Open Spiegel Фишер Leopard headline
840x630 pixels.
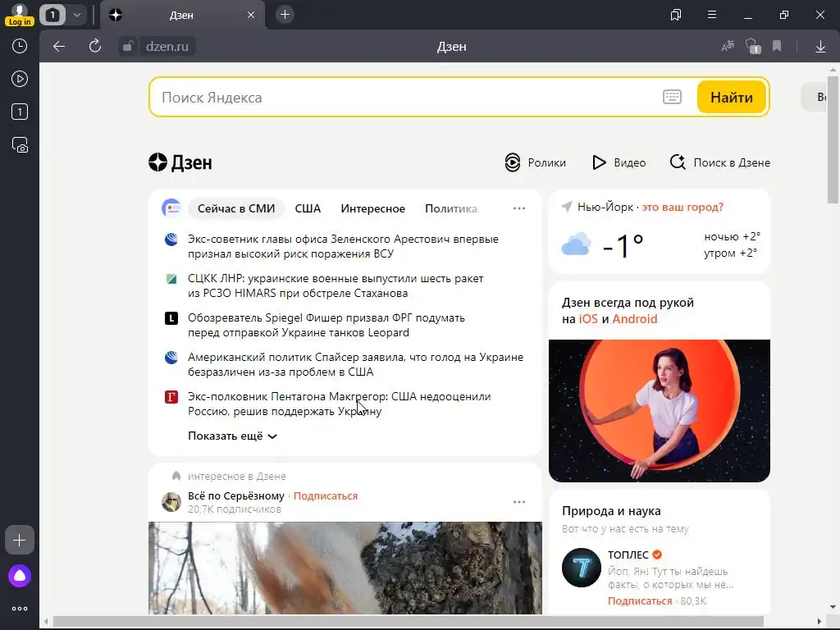tap(326, 325)
